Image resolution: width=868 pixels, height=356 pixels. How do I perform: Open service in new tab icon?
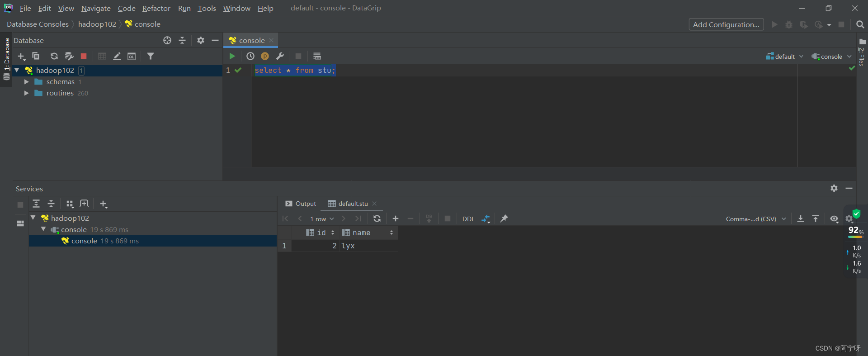tap(84, 204)
